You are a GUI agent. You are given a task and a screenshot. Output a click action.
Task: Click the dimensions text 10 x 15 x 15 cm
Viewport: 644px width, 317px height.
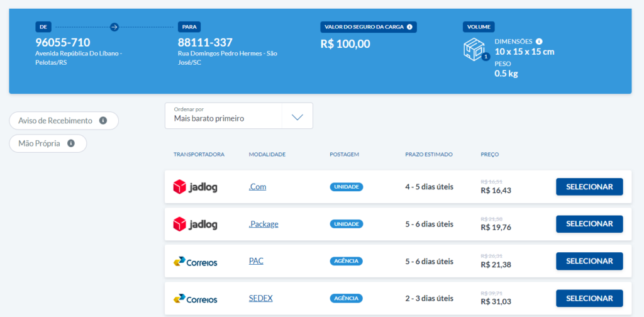click(525, 52)
